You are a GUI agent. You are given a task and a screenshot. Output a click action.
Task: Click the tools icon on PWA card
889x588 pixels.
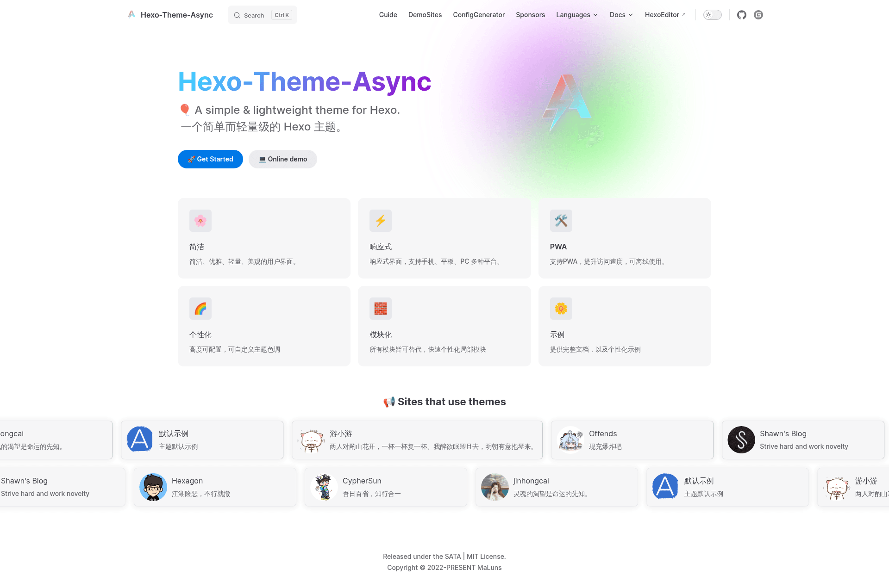pos(561,221)
